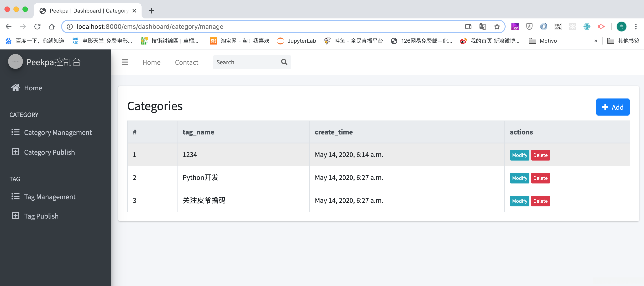Open Chrome three-dot menu
This screenshot has height=286, width=644.
point(635,27)
